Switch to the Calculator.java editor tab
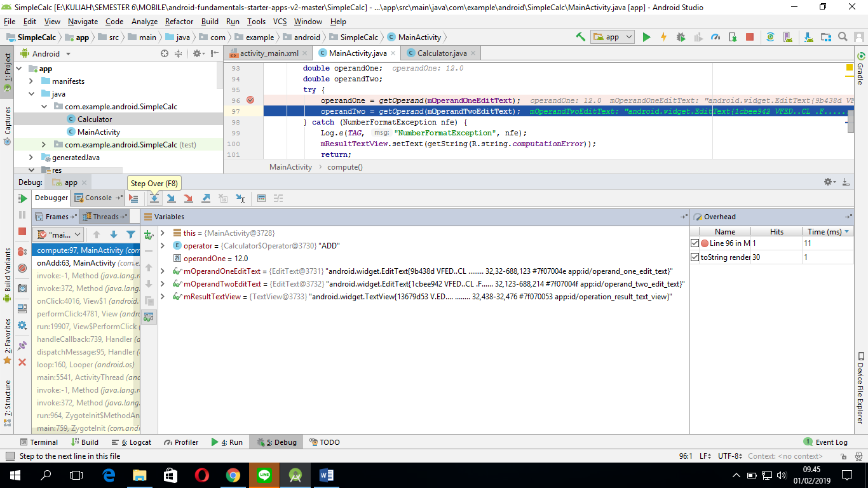This screenshot has height=488, width=868. [x=442, y=53]
